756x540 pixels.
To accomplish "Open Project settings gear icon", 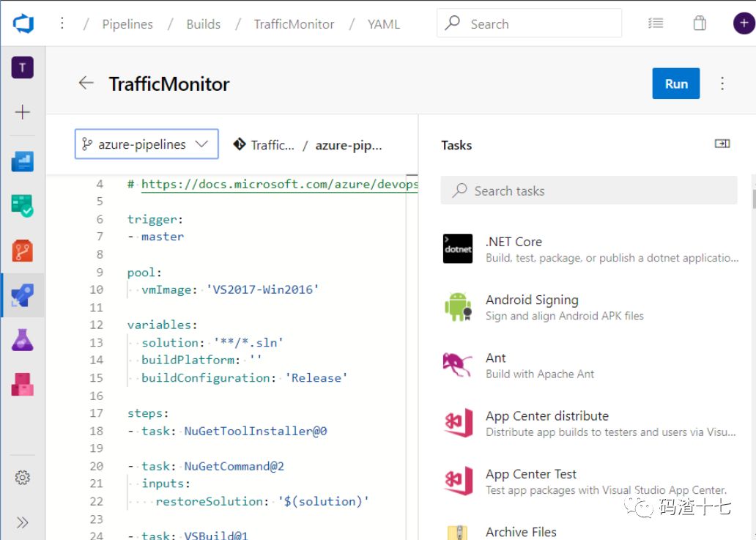I will pyautogui.click(x=23, y=477).
